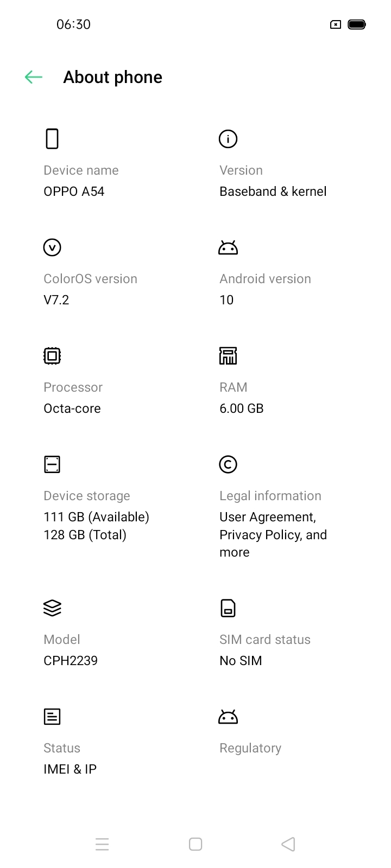The height and width of the screenshot is (868, 391).
Task: Open recent apps with navigation menu button
Action: (x=102, y=844)
